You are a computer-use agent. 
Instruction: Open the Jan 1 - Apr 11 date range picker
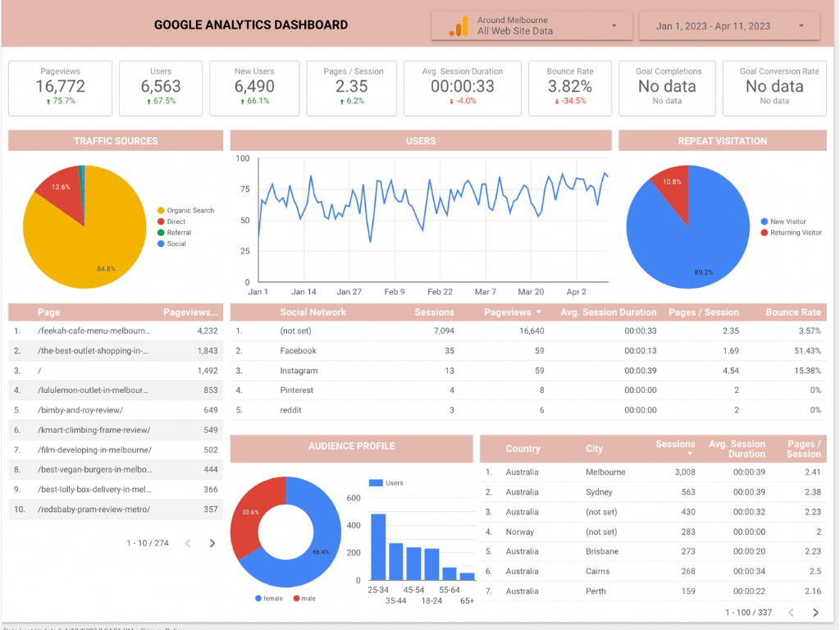(x=728, y=25)
